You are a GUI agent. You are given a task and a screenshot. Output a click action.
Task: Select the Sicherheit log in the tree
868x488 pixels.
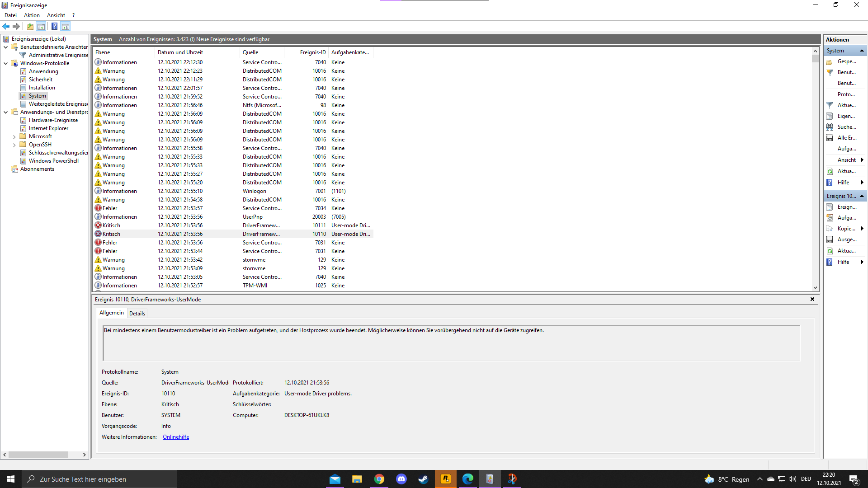click(40, 80)
